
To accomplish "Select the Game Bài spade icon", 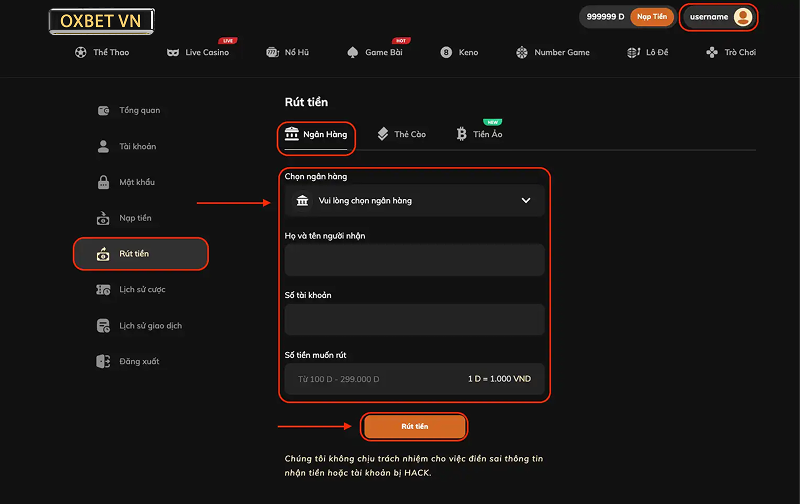I will [352, 52].
